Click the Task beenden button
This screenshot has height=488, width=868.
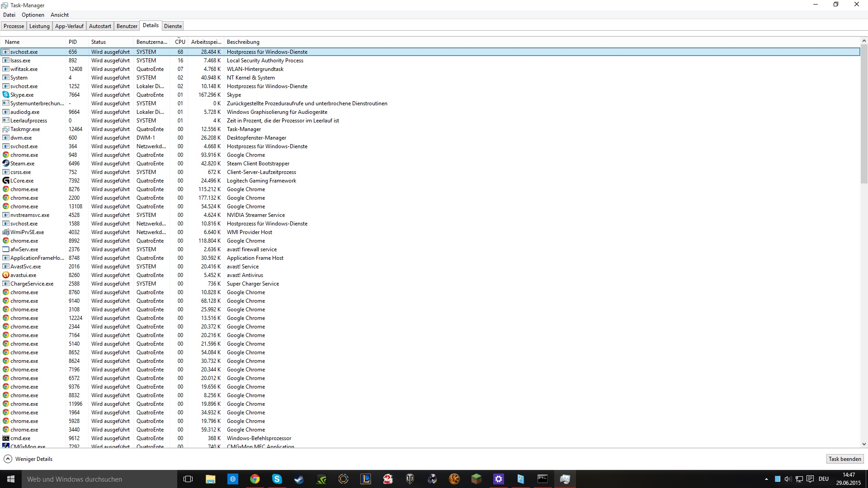click(x=844, y=459)
